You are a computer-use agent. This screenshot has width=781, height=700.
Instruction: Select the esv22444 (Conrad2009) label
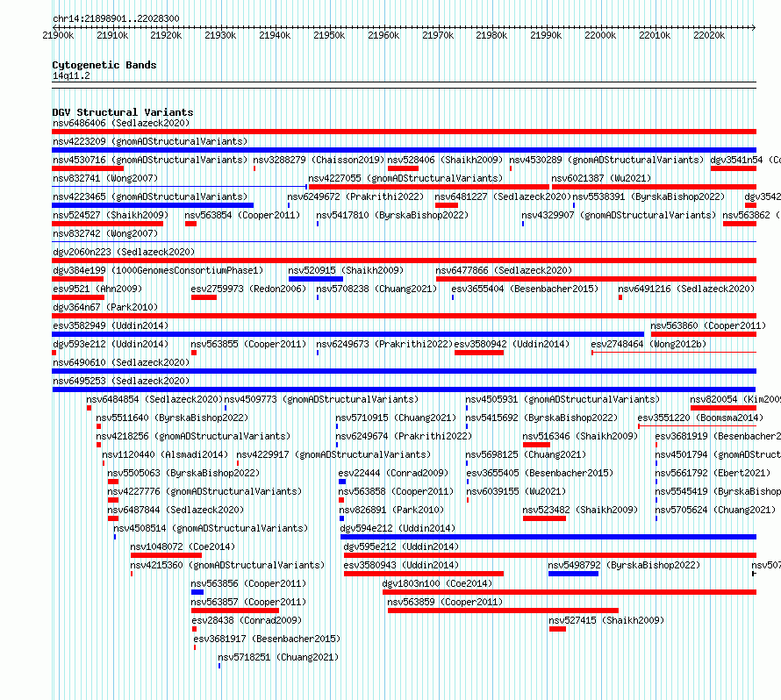pyautogui.click(x=393, y=473)
